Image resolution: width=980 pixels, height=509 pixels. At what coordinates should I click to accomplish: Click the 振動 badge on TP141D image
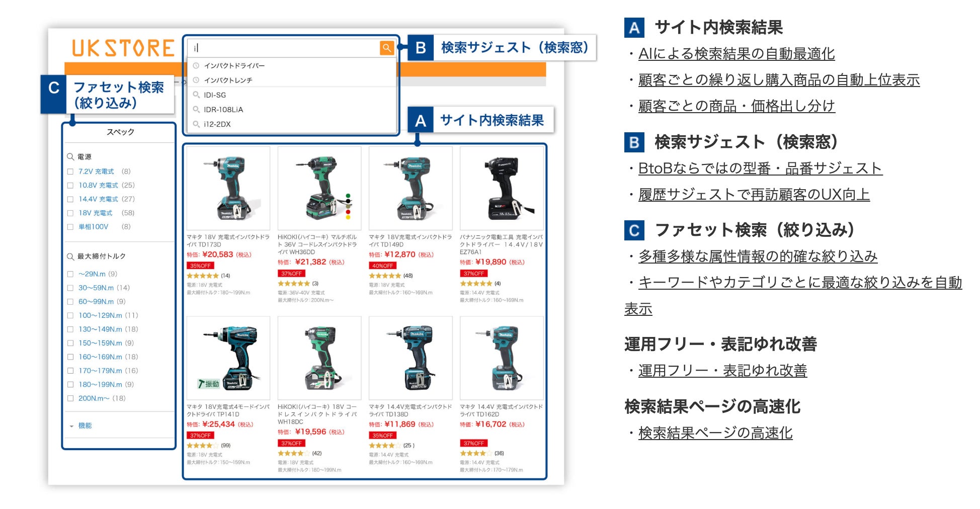coord(209,384)
